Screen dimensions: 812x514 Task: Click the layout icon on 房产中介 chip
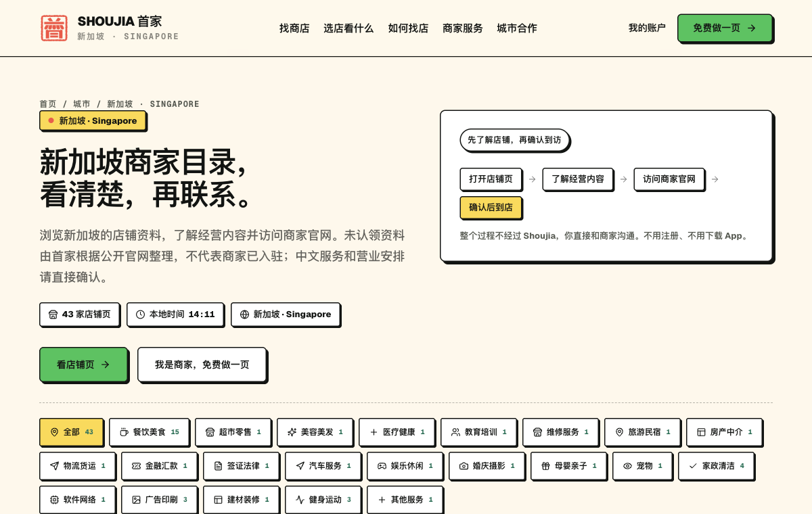701,432
